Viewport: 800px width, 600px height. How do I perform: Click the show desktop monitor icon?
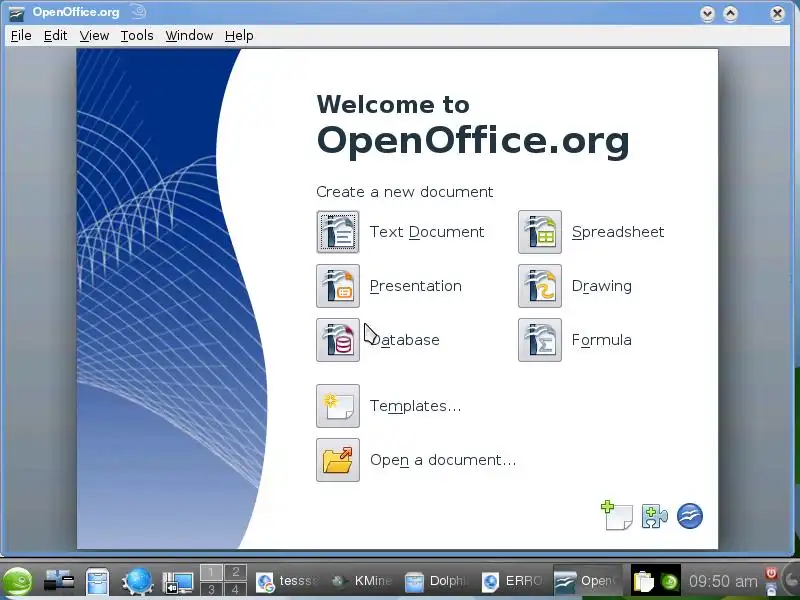pos(178,582)
